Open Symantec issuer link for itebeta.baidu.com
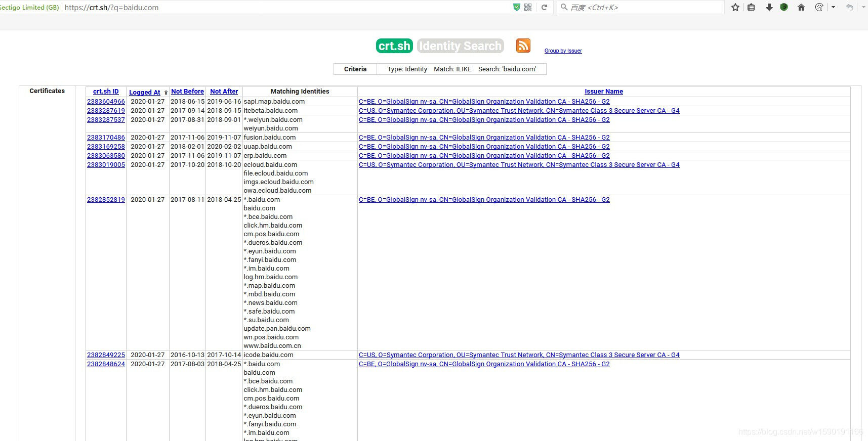 tap(519, 111)
